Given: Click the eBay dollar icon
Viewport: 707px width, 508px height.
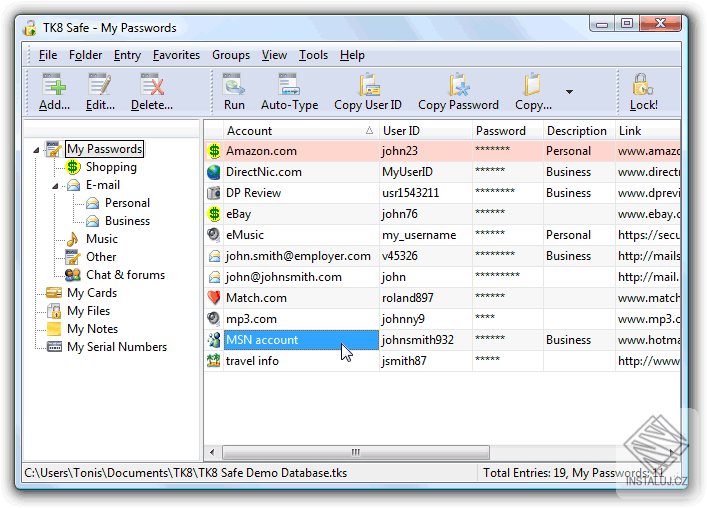Looking at the screenshot, I should point(214,214).
